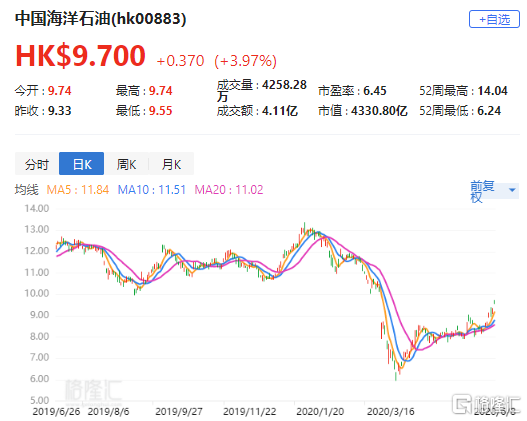The height and width of the screenshot is (421, 527).
Task: Open the 周K weekly chart tab
Action: (126, 164)
